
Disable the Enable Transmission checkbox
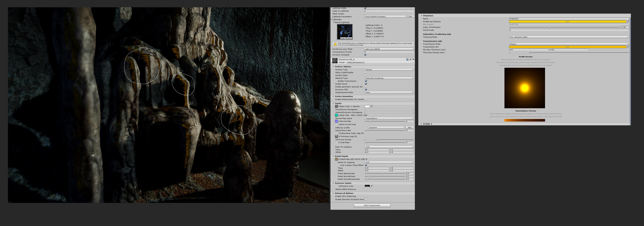pyautogui.click(x=366, y=81)
